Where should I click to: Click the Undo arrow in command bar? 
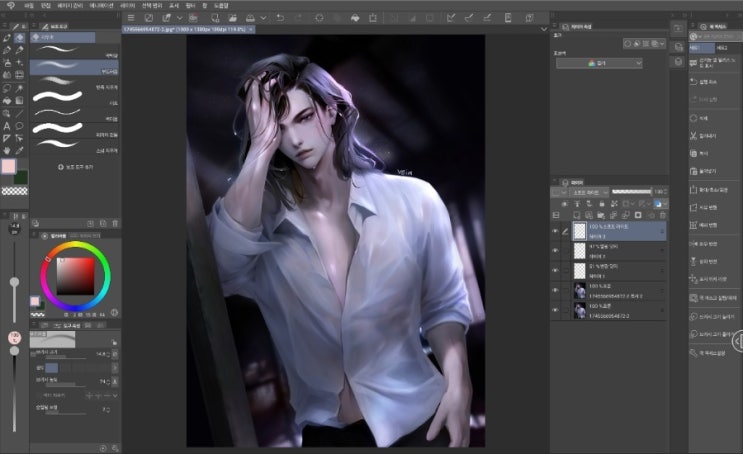pos(280,18)
